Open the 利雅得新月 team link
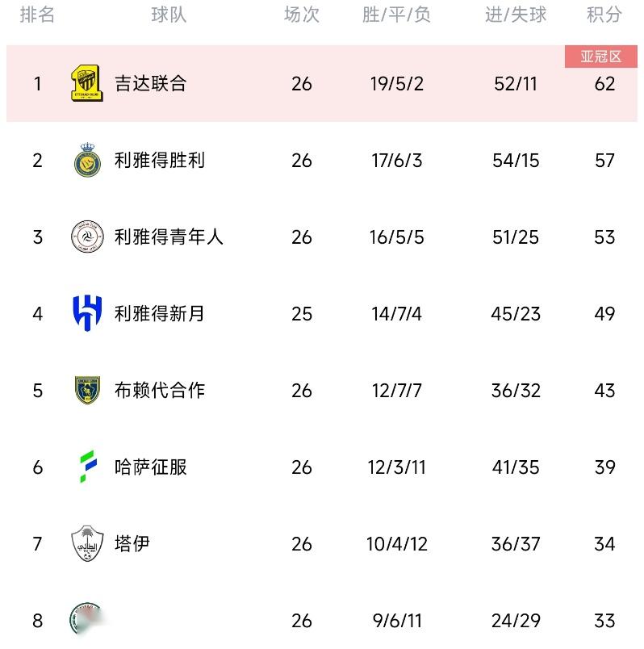 point(160,313)
